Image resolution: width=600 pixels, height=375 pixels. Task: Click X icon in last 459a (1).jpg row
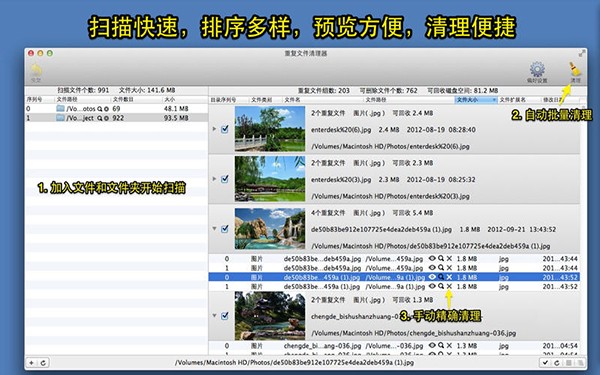coord(449,286)
